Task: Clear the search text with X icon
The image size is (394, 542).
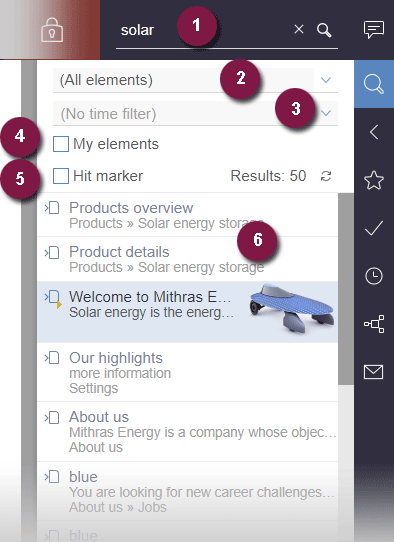Action: point(299,29)
